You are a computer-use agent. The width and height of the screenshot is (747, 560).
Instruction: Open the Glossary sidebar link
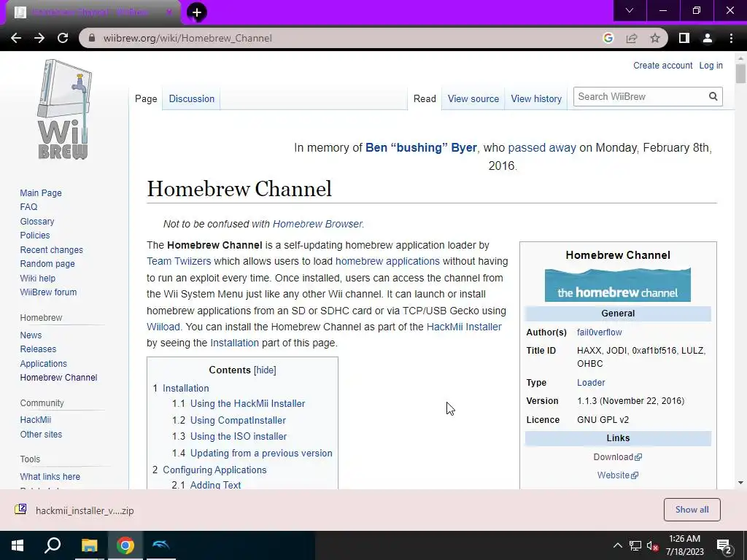coord(37,222)
